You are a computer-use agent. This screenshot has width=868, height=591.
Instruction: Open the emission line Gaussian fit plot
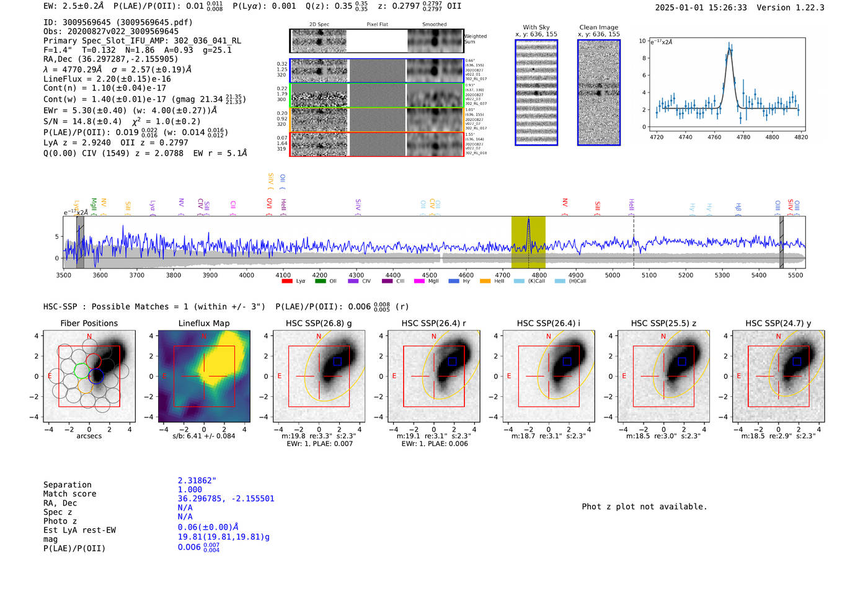727,84
